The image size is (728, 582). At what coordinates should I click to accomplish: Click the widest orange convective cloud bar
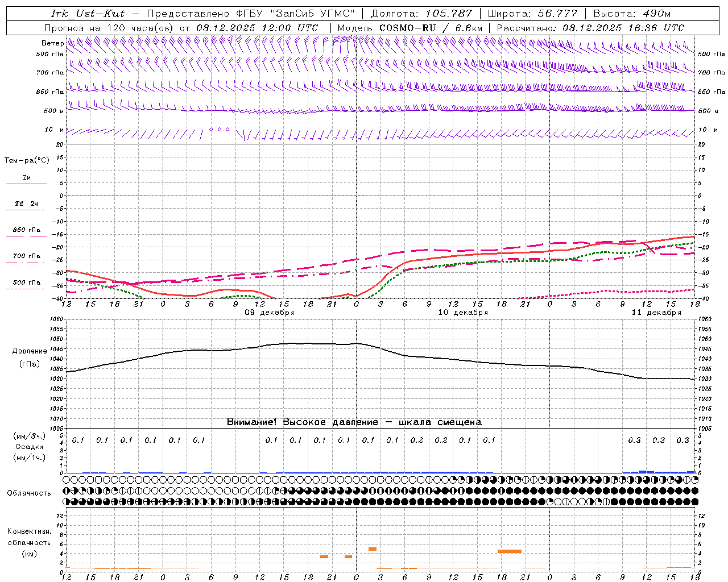point(509,551)
